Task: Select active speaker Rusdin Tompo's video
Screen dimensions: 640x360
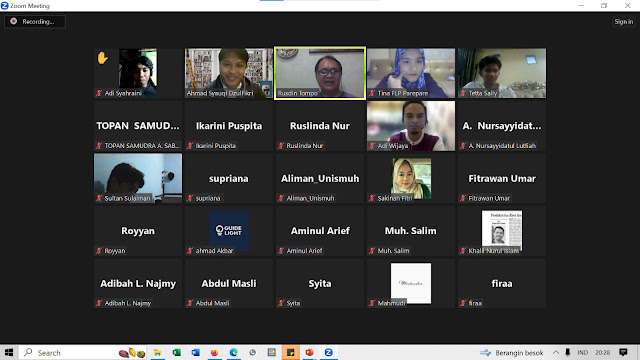Action: (x=320, y=73)
